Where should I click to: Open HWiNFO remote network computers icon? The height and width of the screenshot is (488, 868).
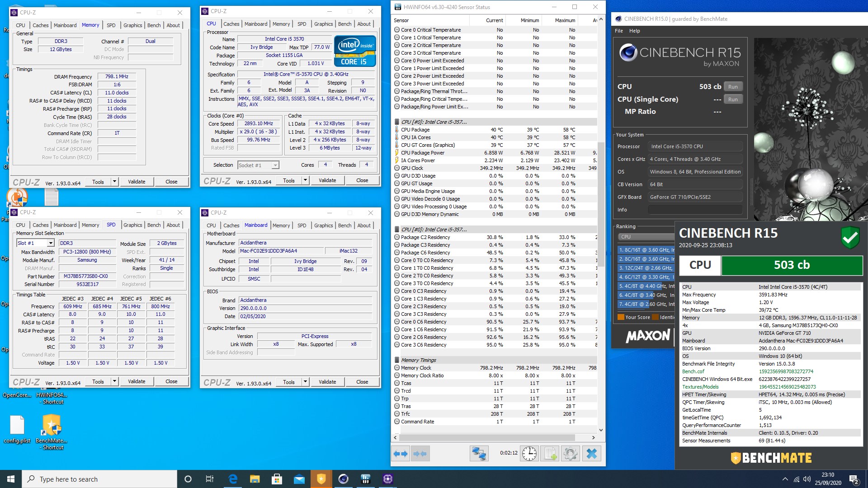tap(479, 453)
